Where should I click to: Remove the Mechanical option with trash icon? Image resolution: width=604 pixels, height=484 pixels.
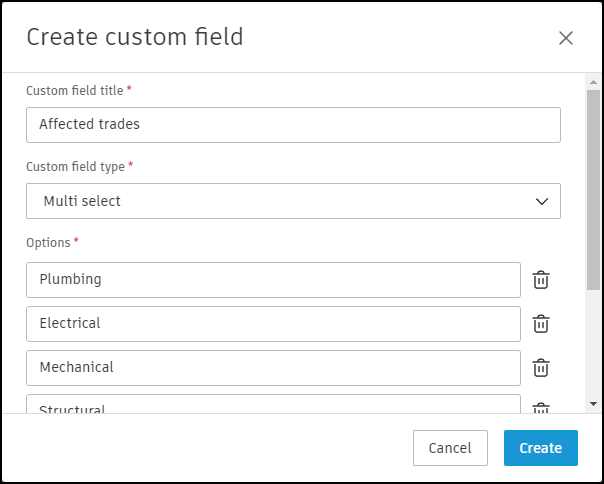(541, 368)
